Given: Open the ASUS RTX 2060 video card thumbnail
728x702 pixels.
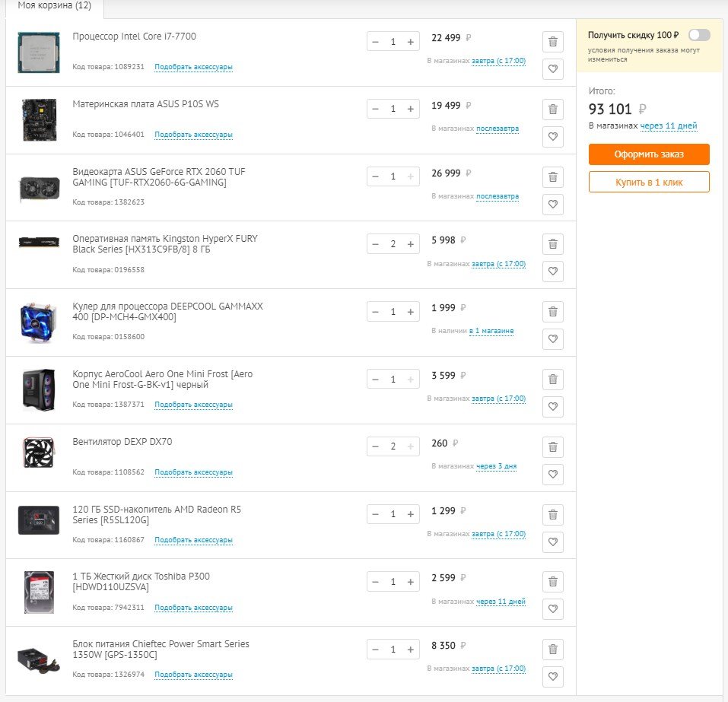Looking at the screenshot, I should tap(39, 189).
